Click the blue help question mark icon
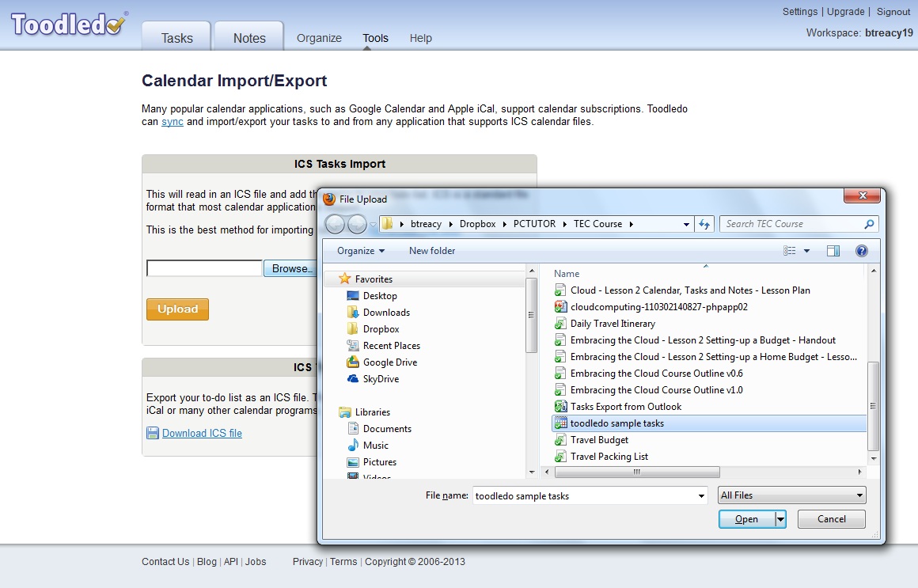918x588 pixels. (x=861, y=251)
